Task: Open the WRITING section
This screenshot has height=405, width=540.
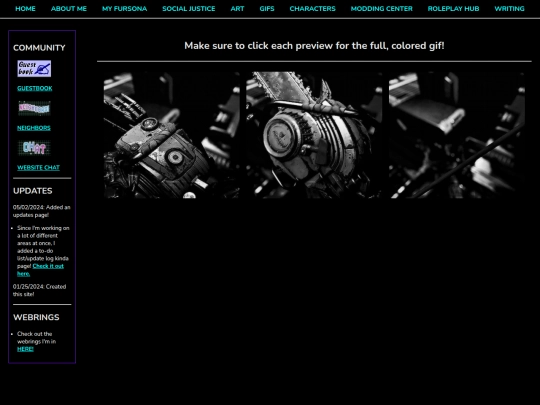Action: pos(509,9)
